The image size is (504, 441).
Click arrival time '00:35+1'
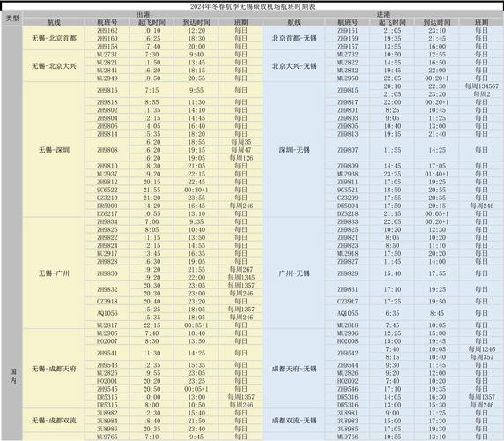[x=196, y=325]
